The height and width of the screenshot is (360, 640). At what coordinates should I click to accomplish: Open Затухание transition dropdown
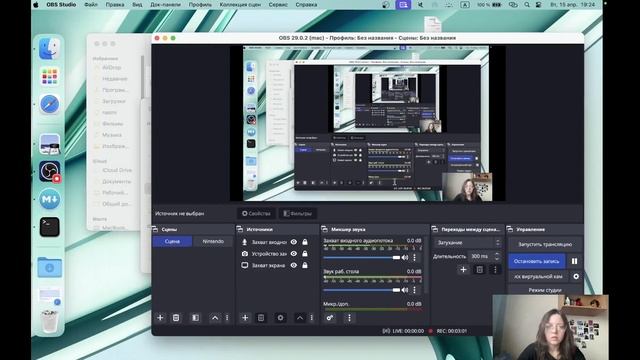(468, 242)
